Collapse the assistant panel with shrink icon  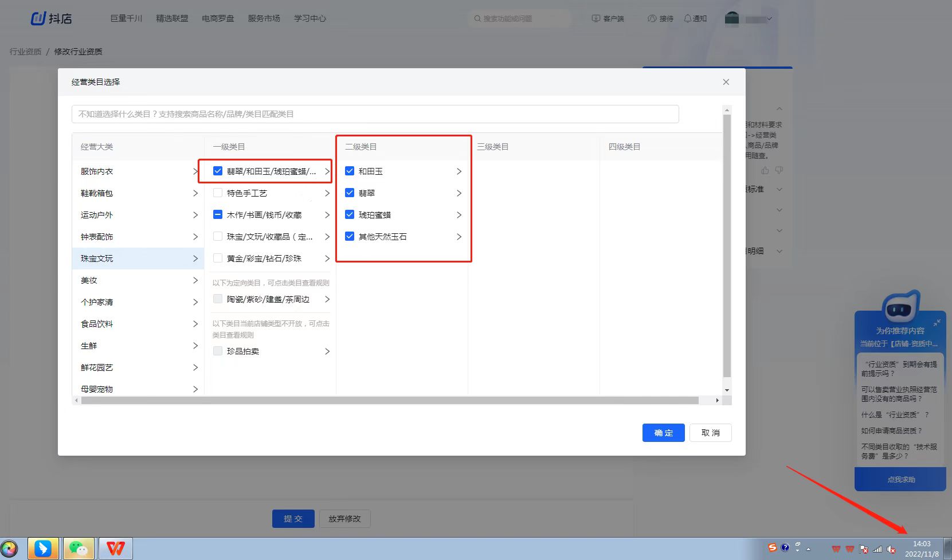937,323
